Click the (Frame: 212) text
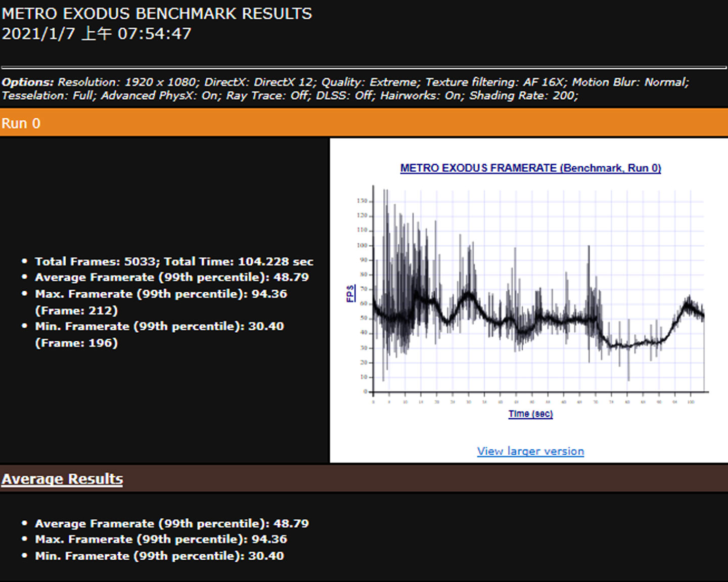This screenshot has height=582, width=728. tap(76, 310)
